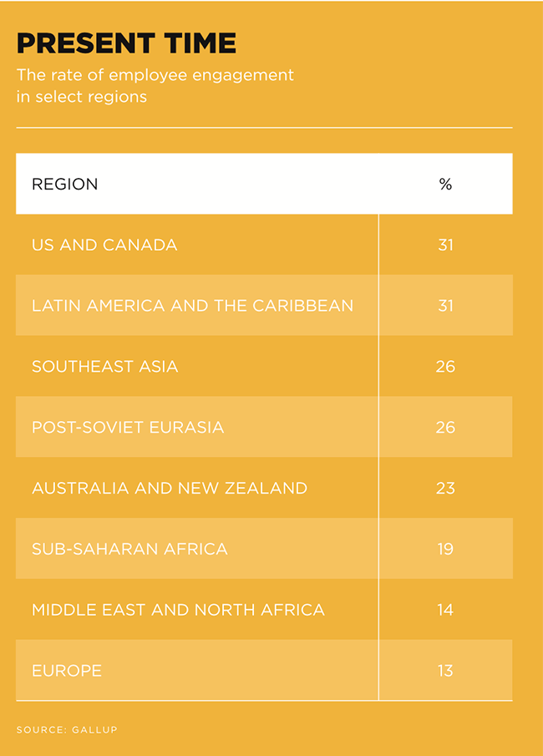Click the 23 percent value

tap(445, 488)
